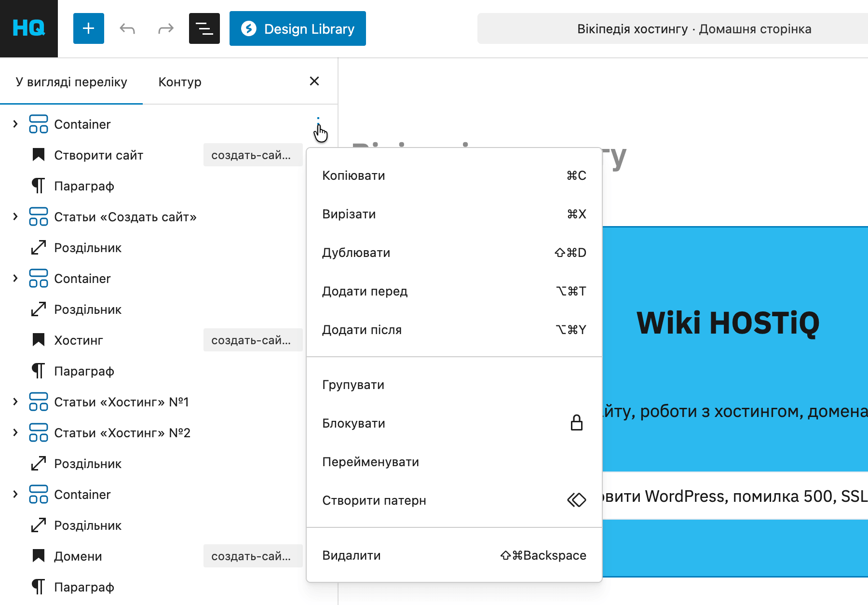Click the undo arrow icon
This screenshot has height=605, width=868.
127,28
